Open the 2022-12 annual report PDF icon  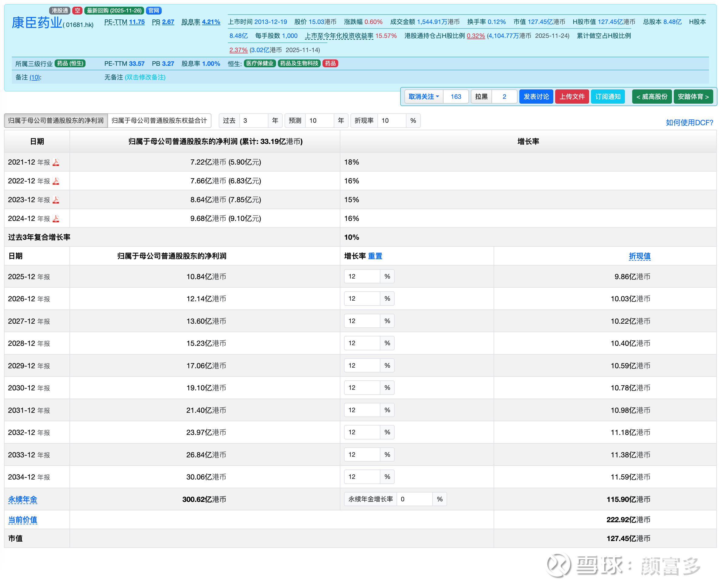[x=56, y=181]
